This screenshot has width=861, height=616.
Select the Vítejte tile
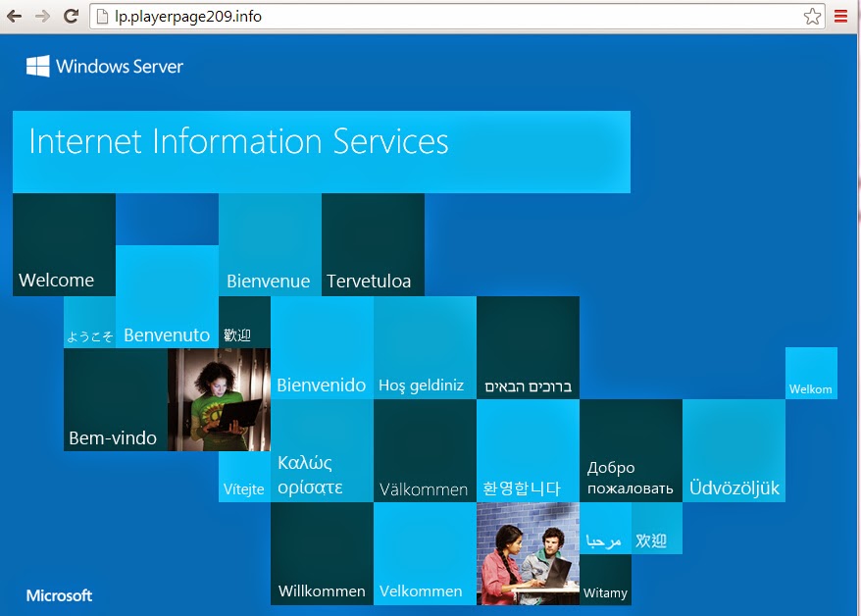coord(244,477)
